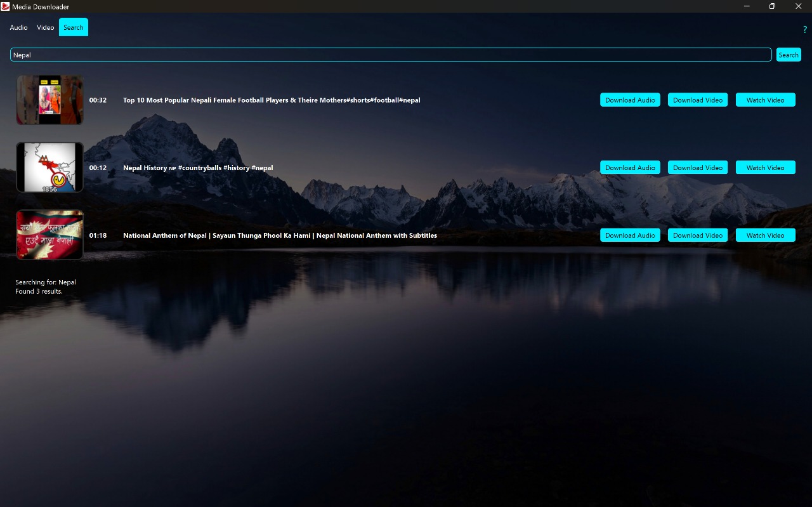Download video of Nepali Female Football Players result

coord(697,100)
